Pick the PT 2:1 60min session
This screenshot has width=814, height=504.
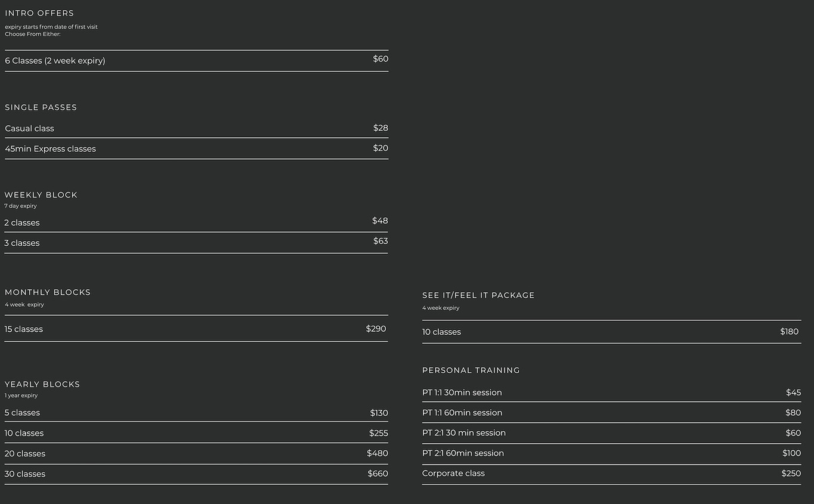pyautogui.click(x=463, y=453)
